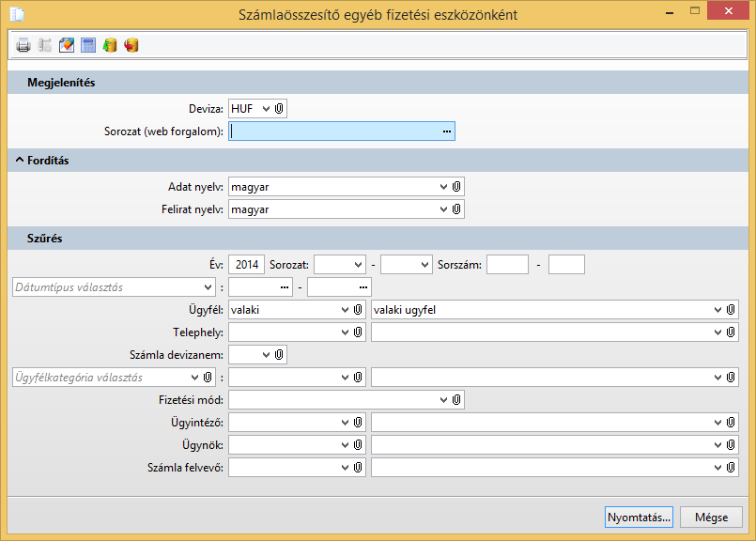Image resolution: width=756 pixels, height=541 pixels.
Task: Click the database icon with red arrow
Action: (x=131, y=45)
